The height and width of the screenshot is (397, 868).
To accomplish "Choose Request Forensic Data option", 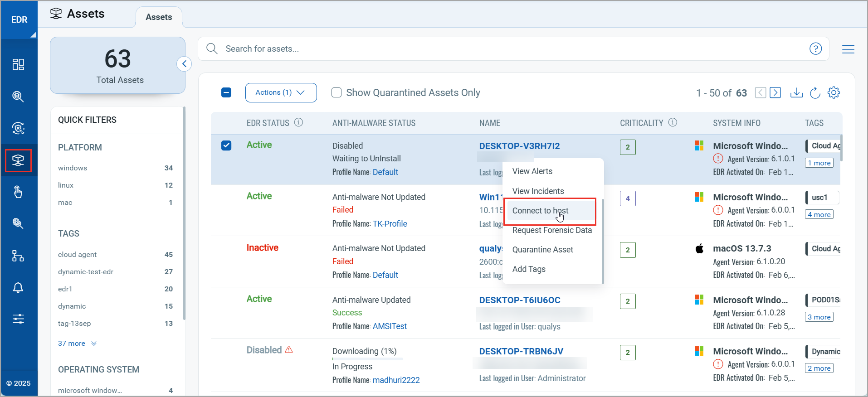I will pyautogui.click(x=552, y=230).
